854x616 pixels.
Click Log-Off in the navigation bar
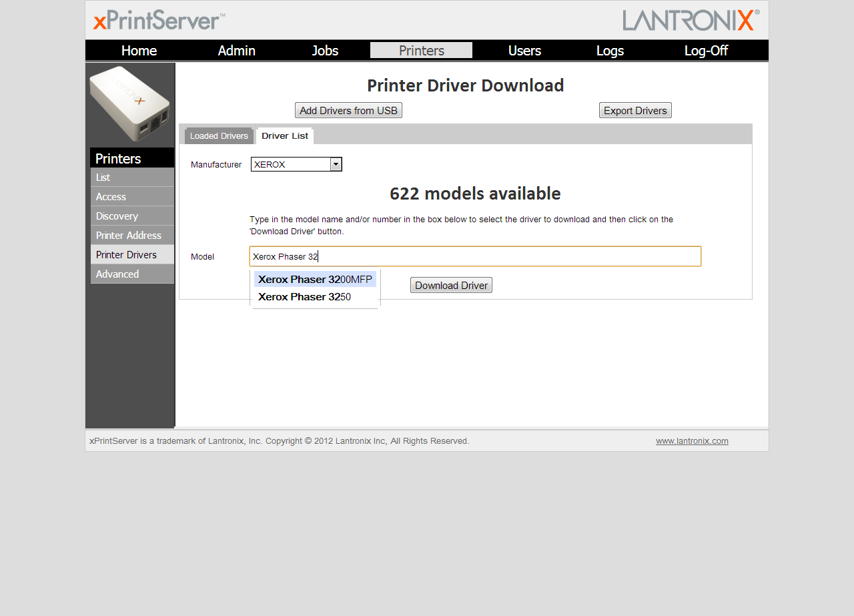click(706, 51)
